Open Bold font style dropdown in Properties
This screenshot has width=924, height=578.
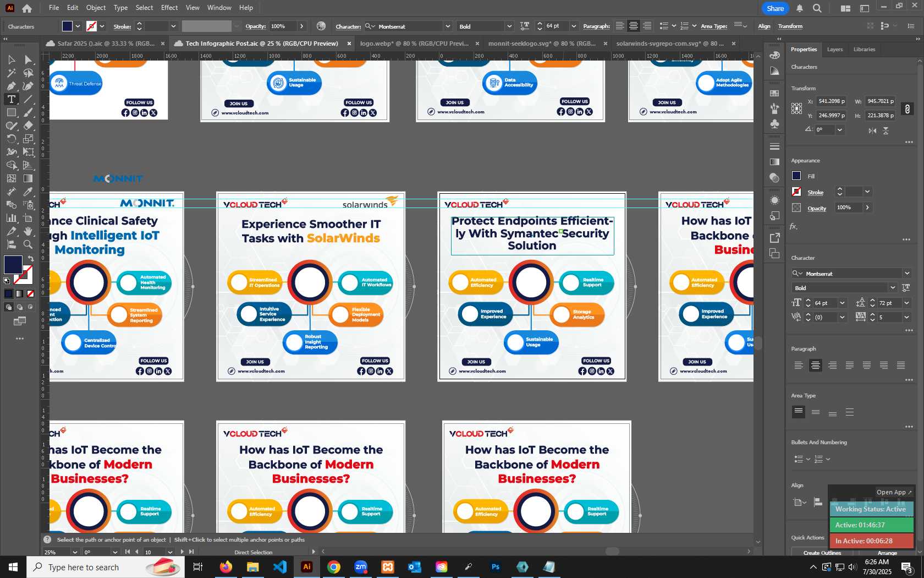tap(892, 288)
